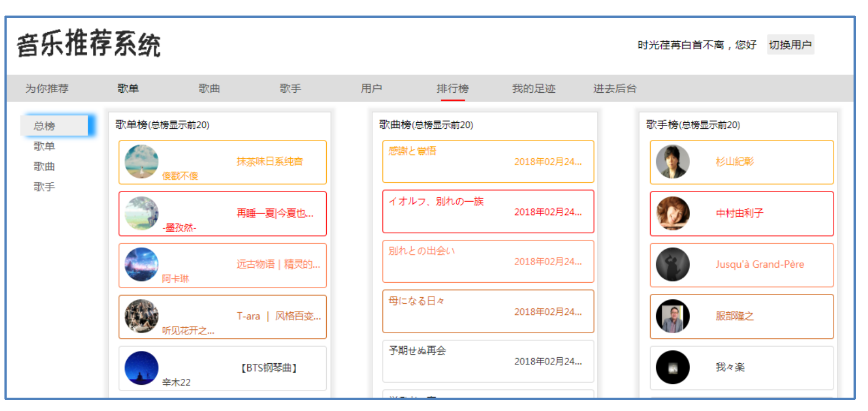Open singer name Jusqu'à Grand-Père
868x411 pixels.
tap(760, 264)
